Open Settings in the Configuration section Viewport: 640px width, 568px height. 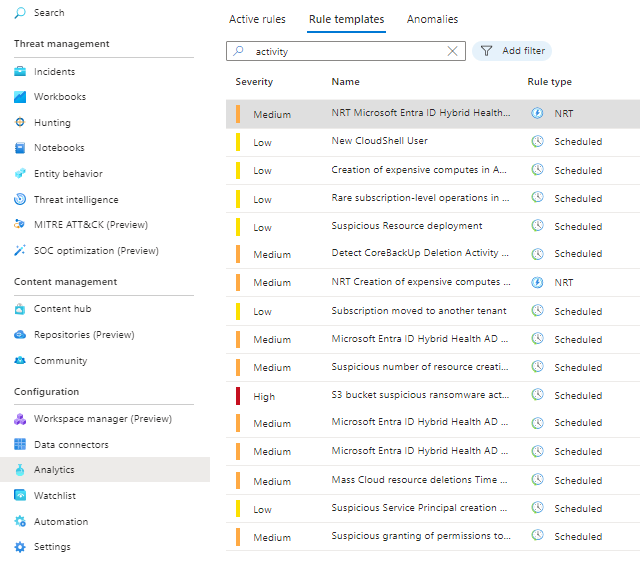52,547
